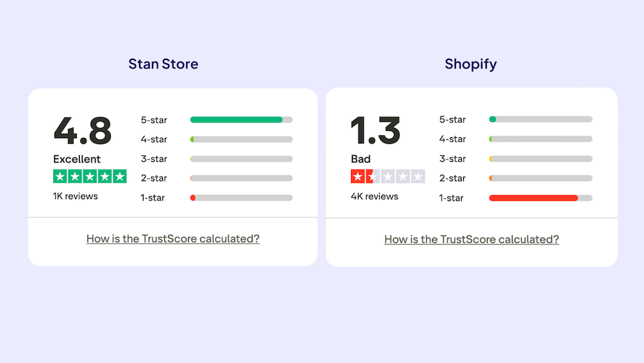Select Shopify 5-star rating bar
644x363 pixels.
click(540, 119)
